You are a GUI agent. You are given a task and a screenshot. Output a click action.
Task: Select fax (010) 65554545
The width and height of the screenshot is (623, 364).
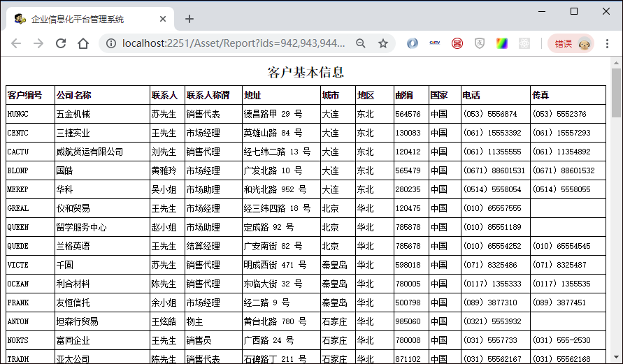click(x=561, y=246)
